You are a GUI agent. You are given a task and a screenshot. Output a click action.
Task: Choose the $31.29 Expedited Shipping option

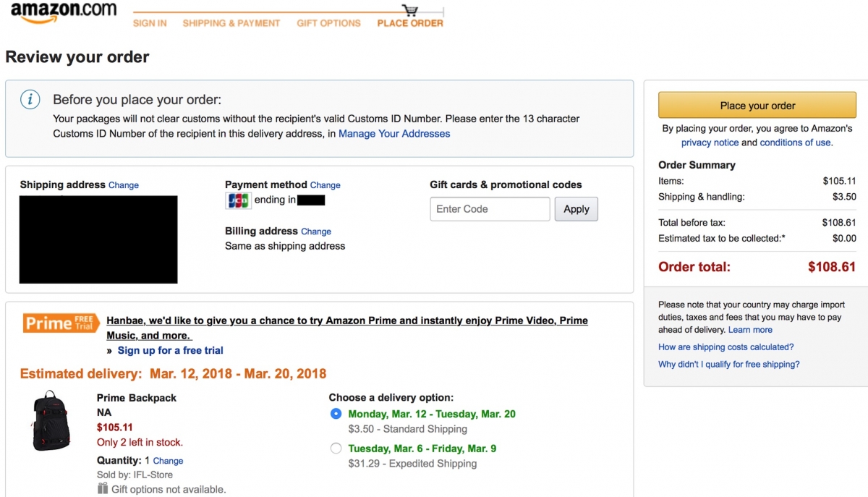(x=336, y=449)
